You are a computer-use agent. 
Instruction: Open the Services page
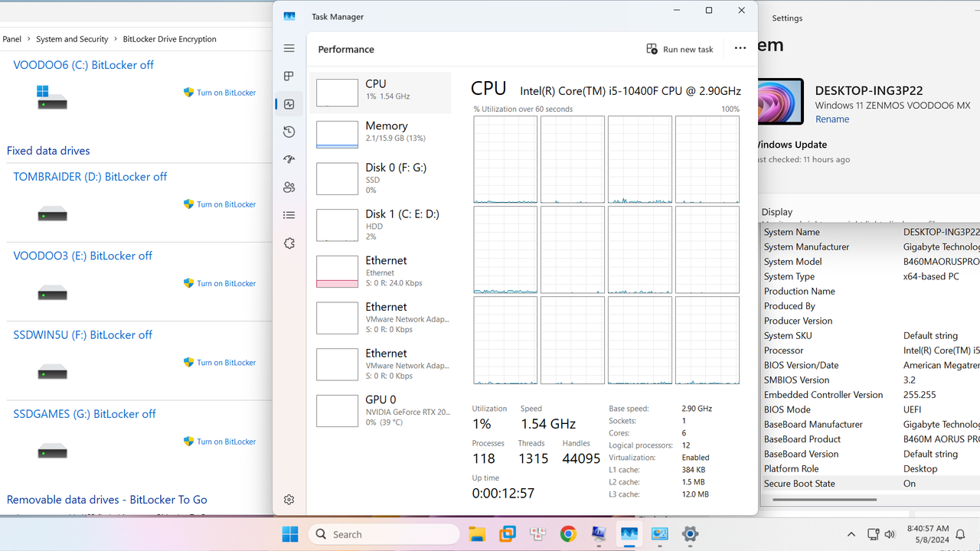click(x=289, y=243)
